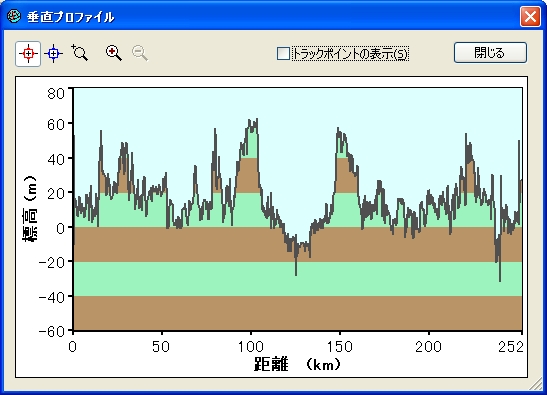Click the 距離 (km) axis label
Image resolution: width=547 pixels, height=395 pixels.
pos(297,364)
